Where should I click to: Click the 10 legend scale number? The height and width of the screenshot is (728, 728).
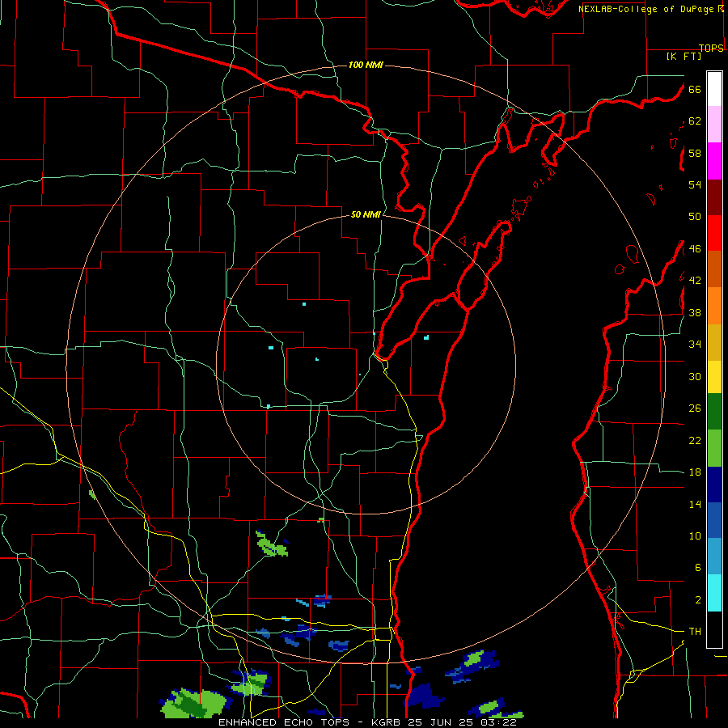tap(695, 536)
